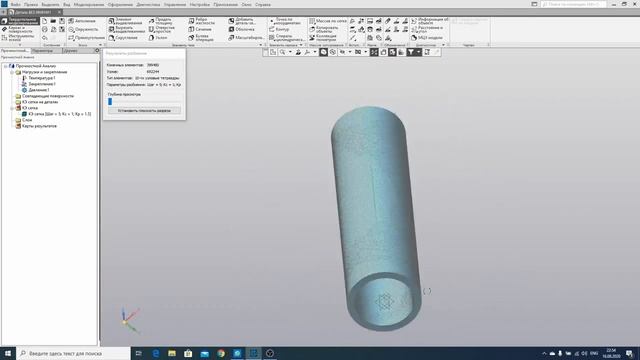Click the open file folder icon
The image size is (640, 360).
coord(53,21)
